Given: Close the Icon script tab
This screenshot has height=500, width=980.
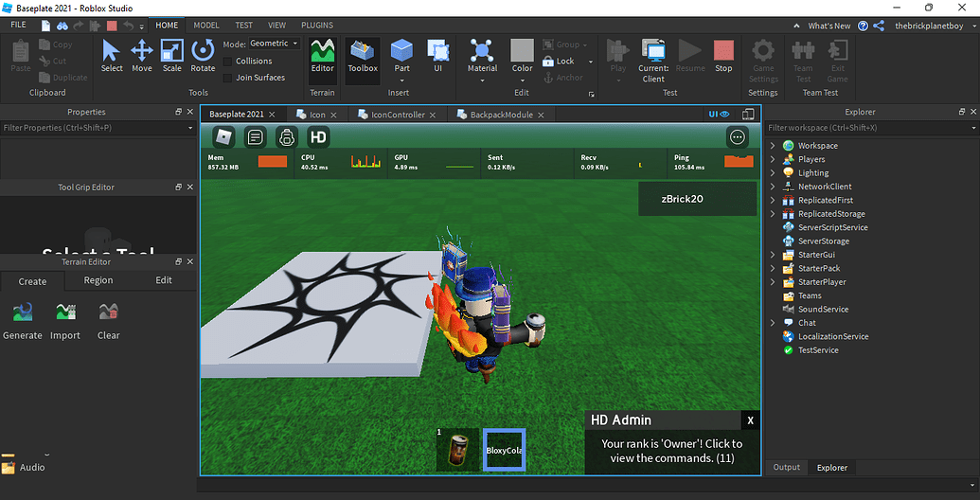Looking at the screenshot, I should click(x=333, y=115).
